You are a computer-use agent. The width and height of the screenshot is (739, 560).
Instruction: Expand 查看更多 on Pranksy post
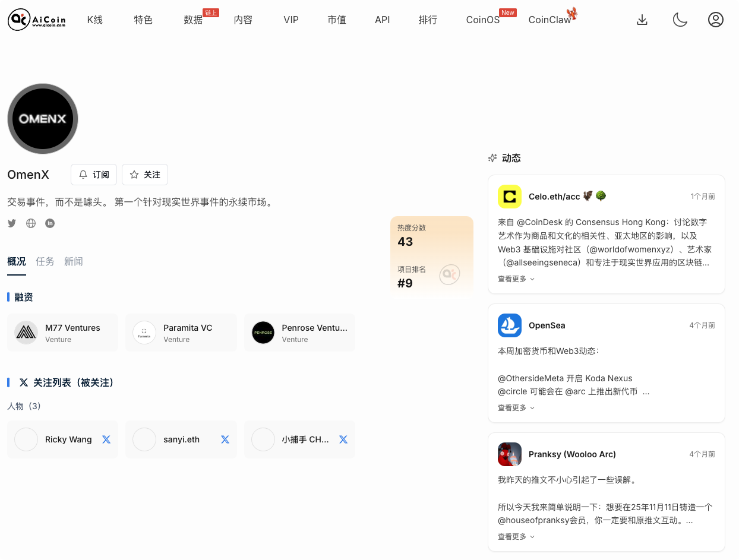click(516, 537)
